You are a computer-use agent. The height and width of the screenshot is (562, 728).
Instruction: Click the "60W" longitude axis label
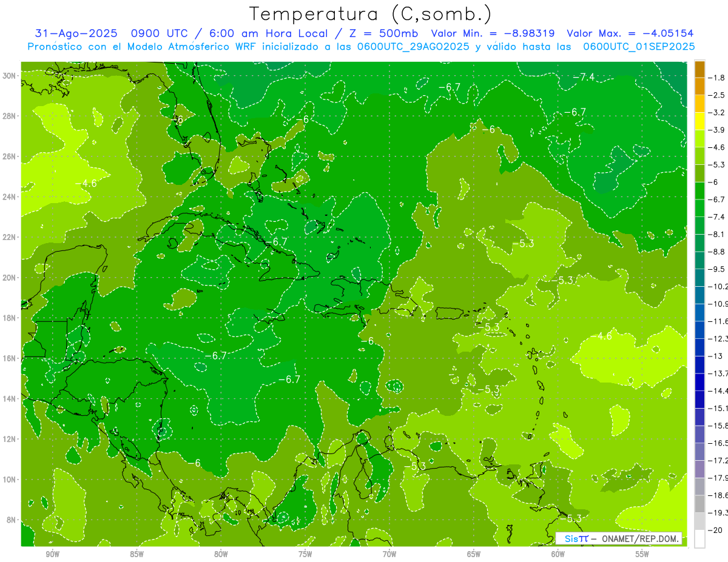[x=558, y=554]
